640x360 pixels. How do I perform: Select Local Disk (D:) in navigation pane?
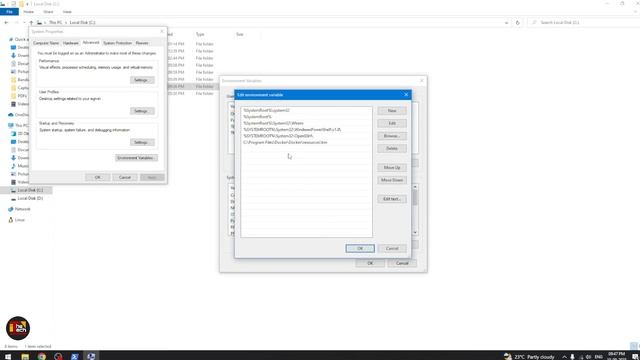click(27, 198)
